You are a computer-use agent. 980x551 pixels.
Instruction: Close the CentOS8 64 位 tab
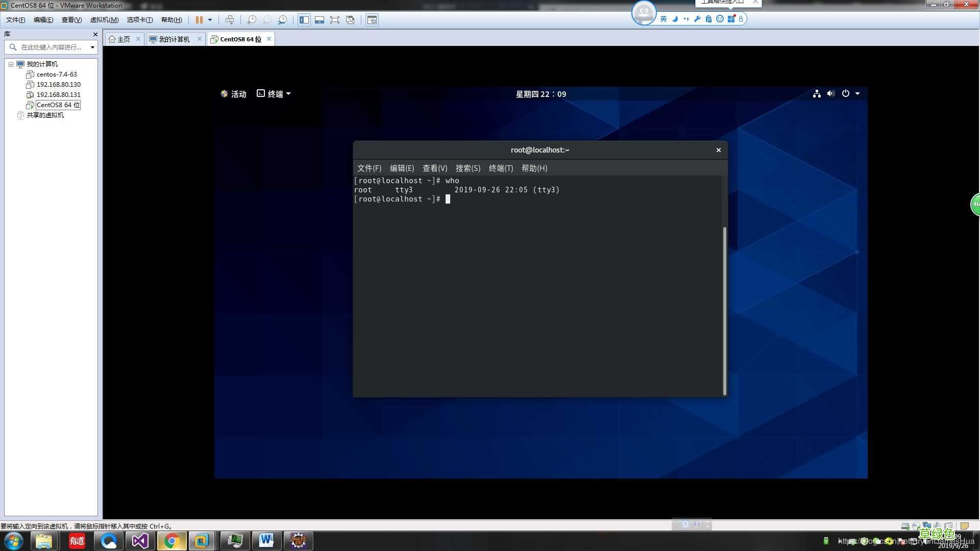click(269, 39)
